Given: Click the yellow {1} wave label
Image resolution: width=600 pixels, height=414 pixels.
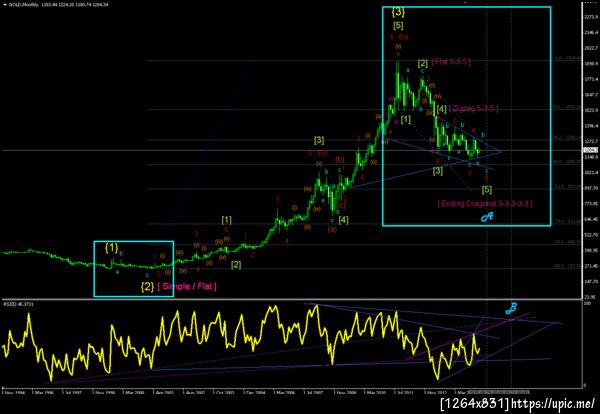Looking at the screenshot, I should click(111, 248).
